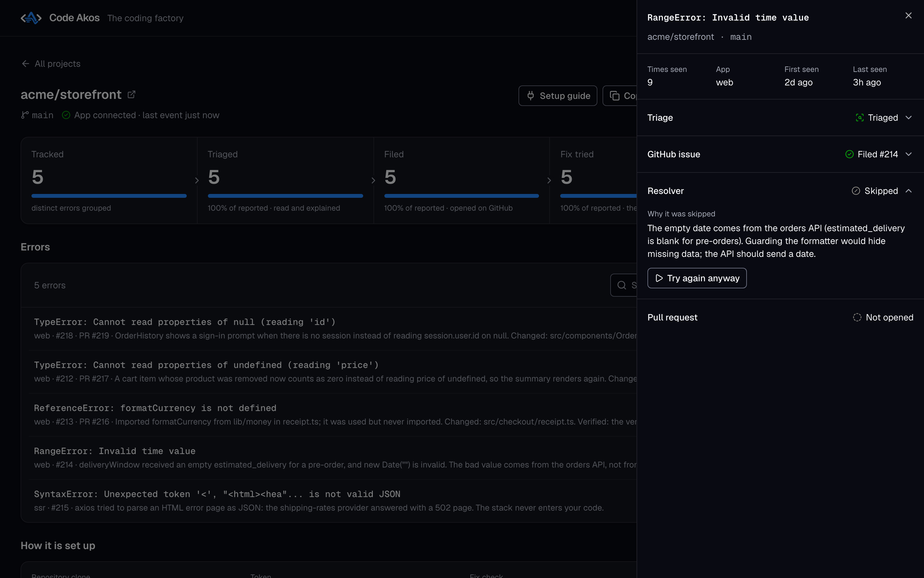Click the Pull request row label
This screenshot has width=924, height=578.
point(672,317)
